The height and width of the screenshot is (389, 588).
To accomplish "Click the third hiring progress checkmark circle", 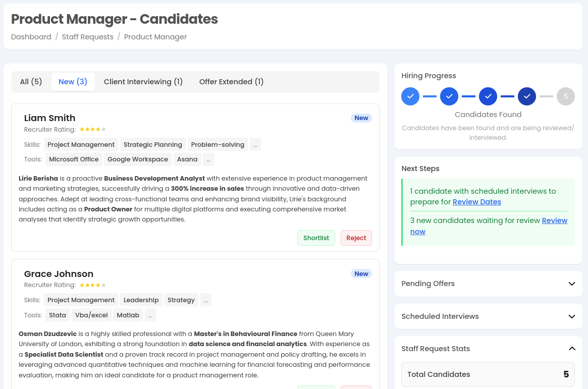I will (488, 96).
